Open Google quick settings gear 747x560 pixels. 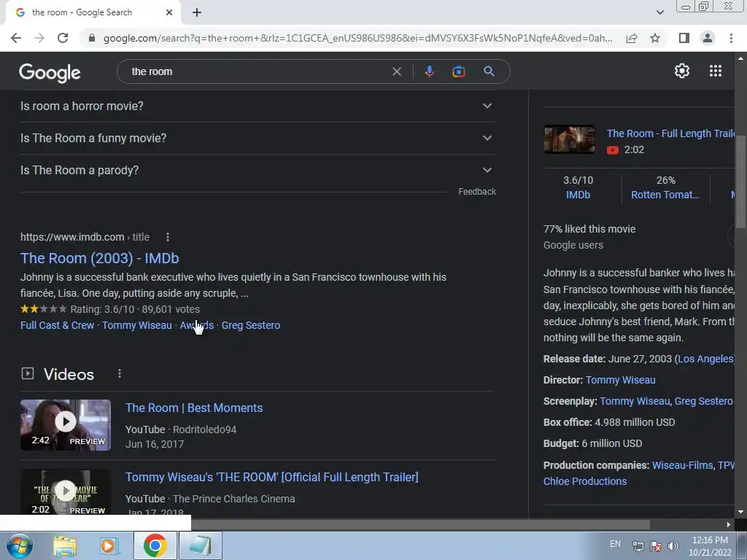tap(682, 71)
